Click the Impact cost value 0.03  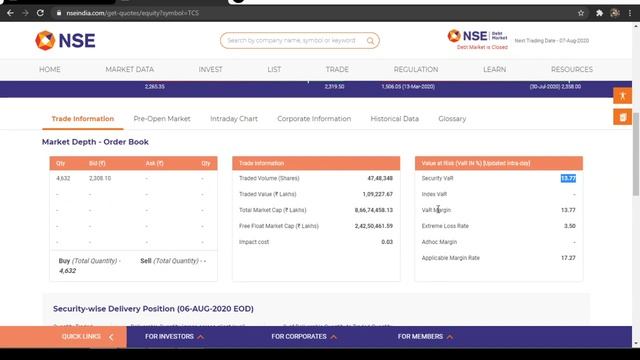(387, 242)
